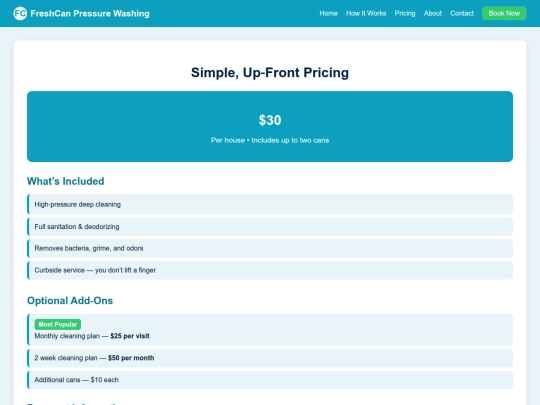Select 'Removes bacteria, grime, and odors' row
The width and height of the screenshot is (540, 405).
(x=270, y=248)
